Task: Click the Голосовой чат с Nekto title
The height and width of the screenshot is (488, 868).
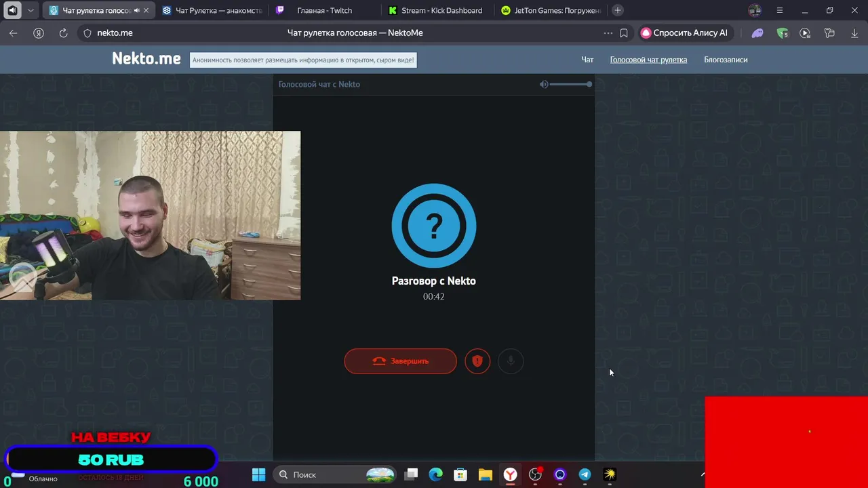Action: (x=319, y=84)
